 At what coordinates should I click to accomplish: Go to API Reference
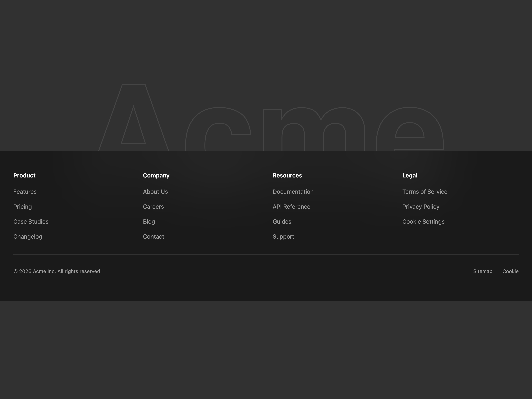[291, 207]
